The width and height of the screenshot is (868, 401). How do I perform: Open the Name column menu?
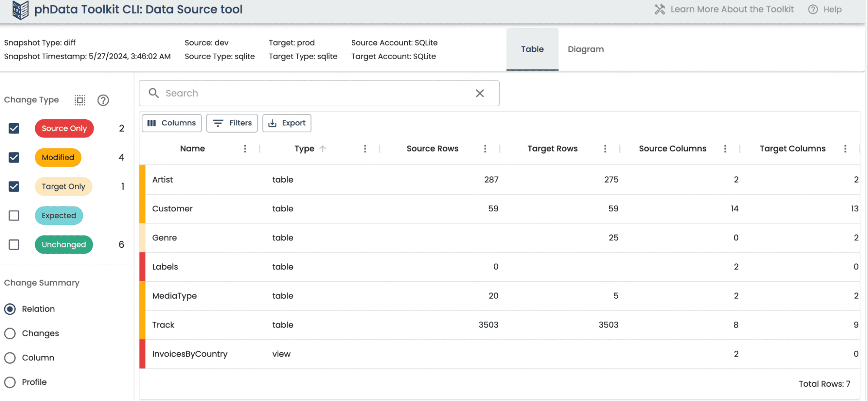click(x=245, y=149)
